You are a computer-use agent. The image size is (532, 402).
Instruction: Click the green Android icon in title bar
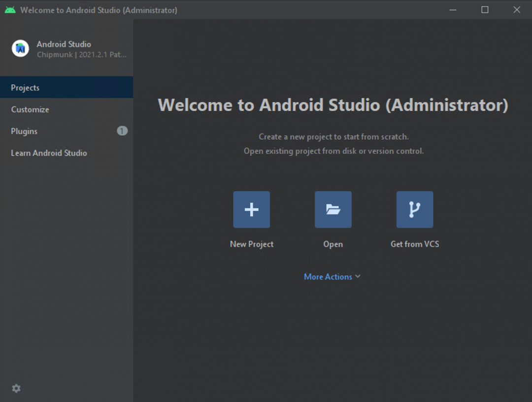coord(10,10)
